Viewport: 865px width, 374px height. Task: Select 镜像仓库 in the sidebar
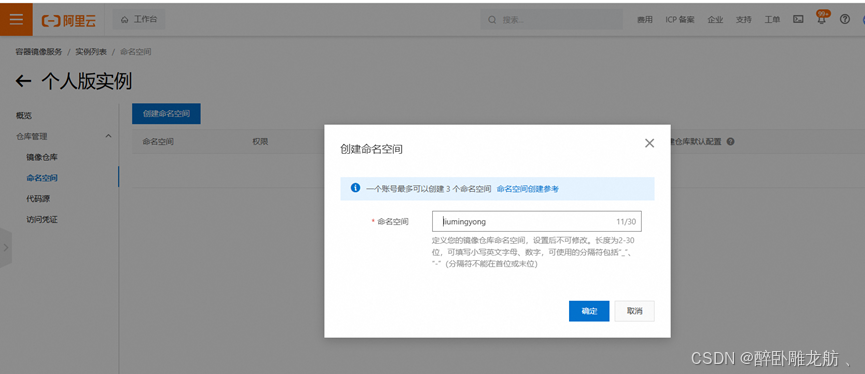point(42,157)
